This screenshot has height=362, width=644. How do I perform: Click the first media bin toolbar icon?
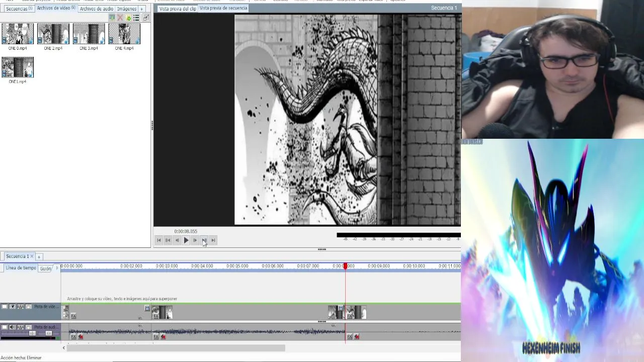coord(112,18)
